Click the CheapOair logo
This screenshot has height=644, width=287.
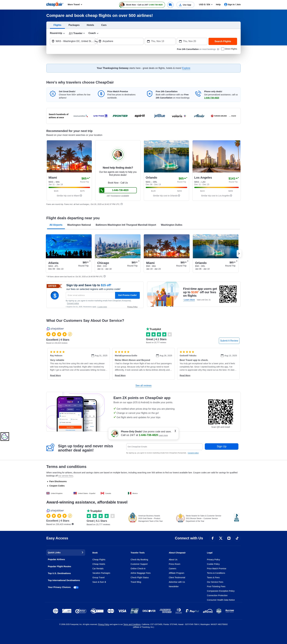(x=55, y=4)
